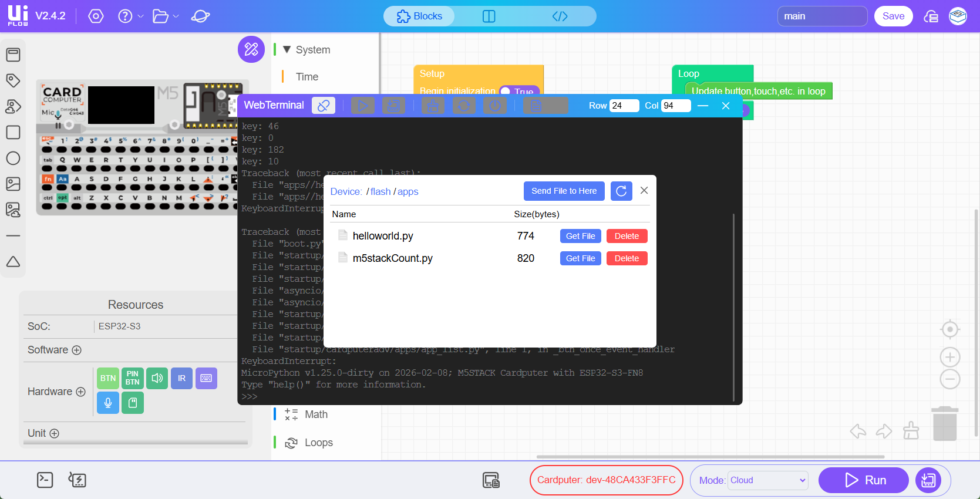Refresh the device file list
This screenshot has width=980, height=499.
(x=621, y=191)
